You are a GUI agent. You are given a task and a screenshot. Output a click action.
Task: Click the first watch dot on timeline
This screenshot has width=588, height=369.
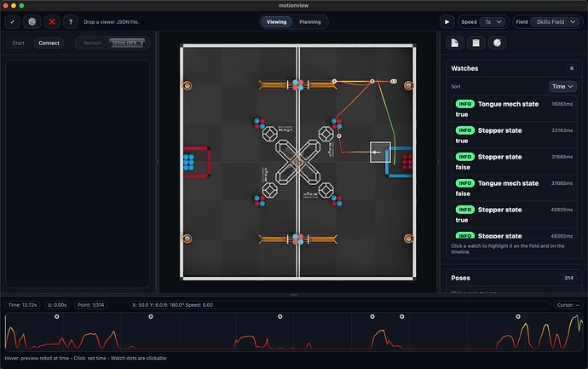tap(56, 316)
